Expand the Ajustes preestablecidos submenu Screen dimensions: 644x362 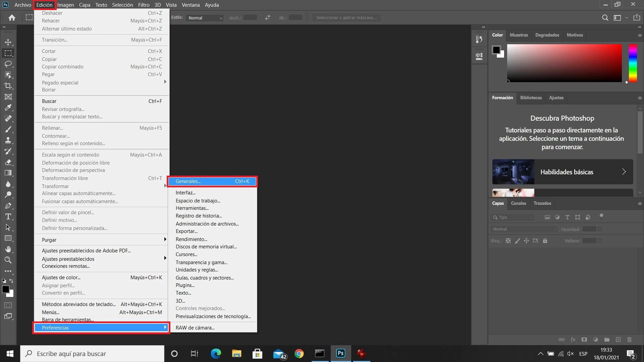coord(101,259)
